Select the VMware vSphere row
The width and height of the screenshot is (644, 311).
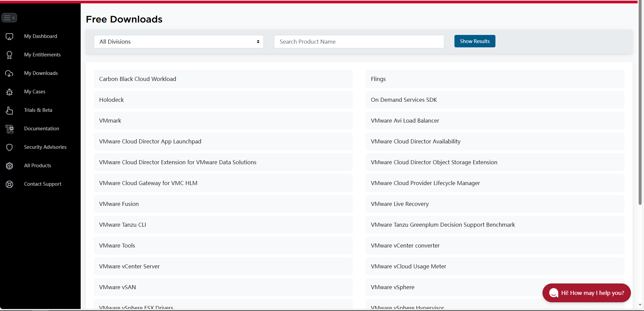click(495, 287)
